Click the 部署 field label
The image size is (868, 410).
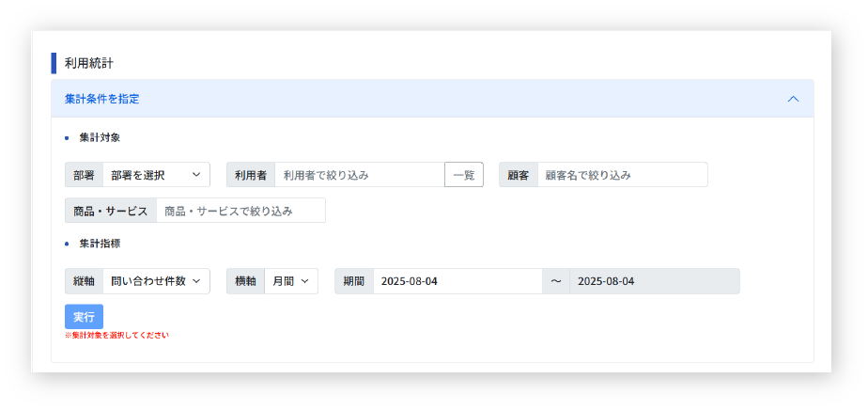(x=84, y=175)
